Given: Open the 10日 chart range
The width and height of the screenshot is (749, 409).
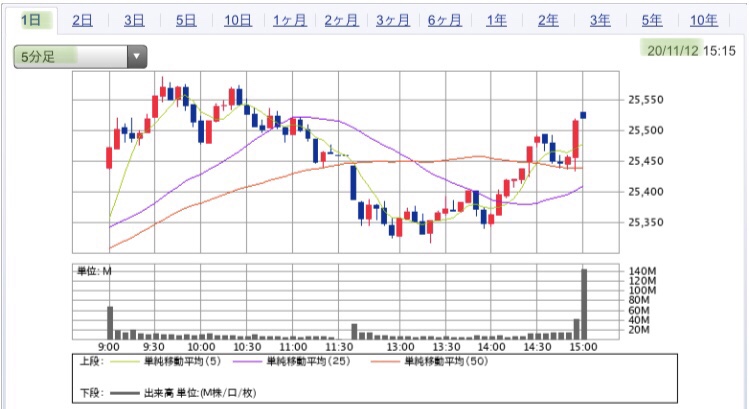Looking at the screenshot, I should click(x=238, y=20).
